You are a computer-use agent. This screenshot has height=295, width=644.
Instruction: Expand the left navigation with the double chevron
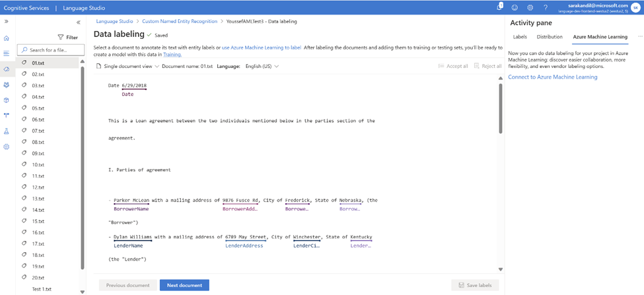coord(6,21)
